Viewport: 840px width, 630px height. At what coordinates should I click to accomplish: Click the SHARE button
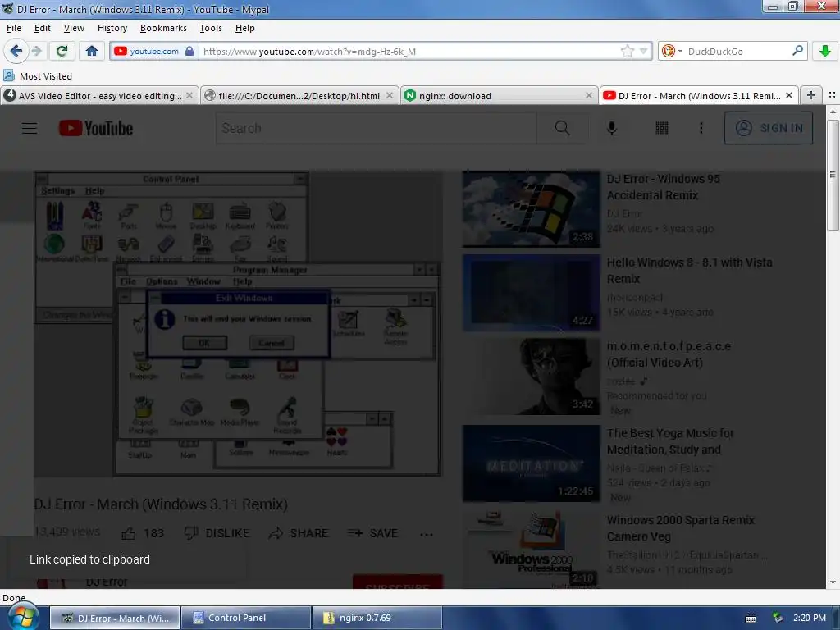(x=299, y=533)
